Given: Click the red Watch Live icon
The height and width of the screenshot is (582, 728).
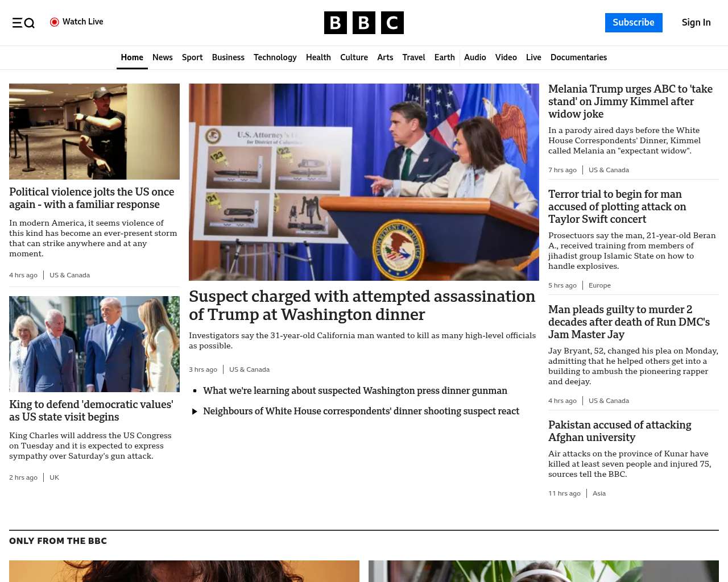Looking at the screenshot, I should tap(55, 22).
